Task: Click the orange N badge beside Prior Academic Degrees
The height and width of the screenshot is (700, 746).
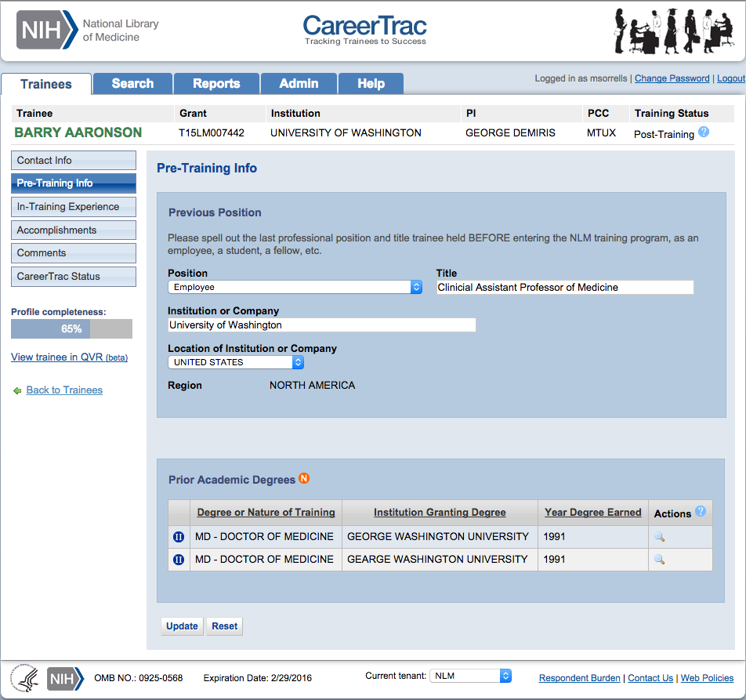Action: pyautogui.click(x=304, y=478)
